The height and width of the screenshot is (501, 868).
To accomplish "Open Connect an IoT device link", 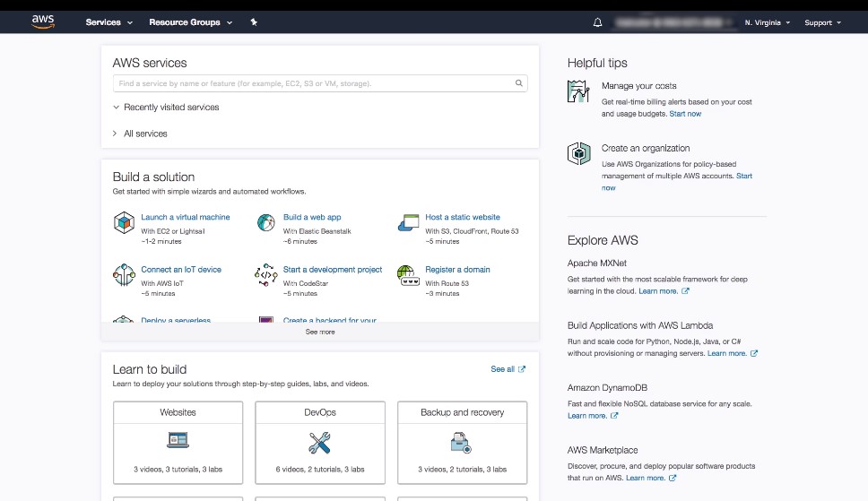I will click(x=181, y=270).
